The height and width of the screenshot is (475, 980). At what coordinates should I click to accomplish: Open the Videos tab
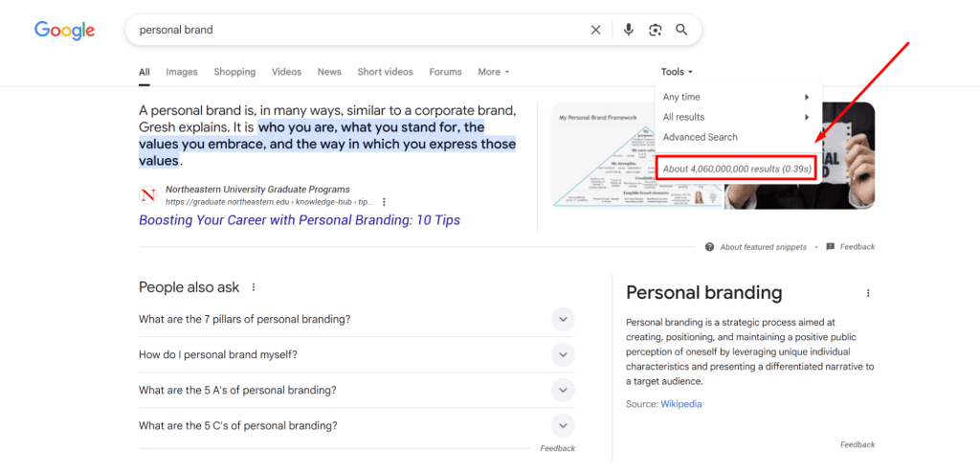click(286, 72)
